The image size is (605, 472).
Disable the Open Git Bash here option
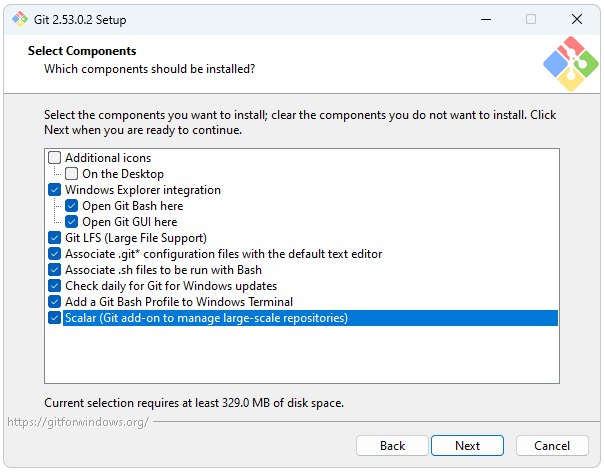click(x=72, y=206)
